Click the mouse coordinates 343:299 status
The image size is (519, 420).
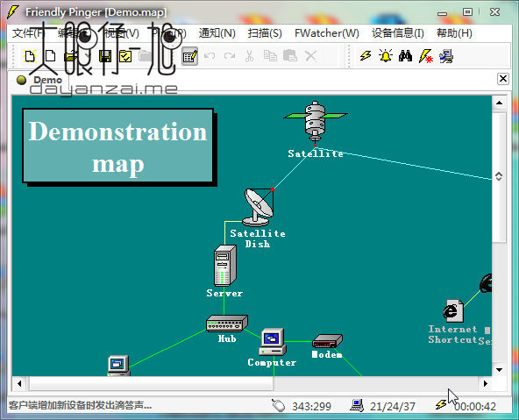click(x=311, y=406)
